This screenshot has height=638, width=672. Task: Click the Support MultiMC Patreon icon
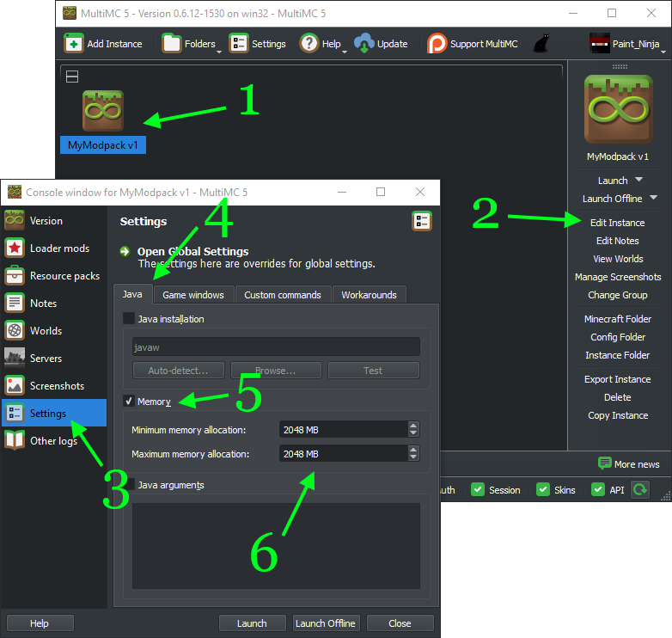437,44
